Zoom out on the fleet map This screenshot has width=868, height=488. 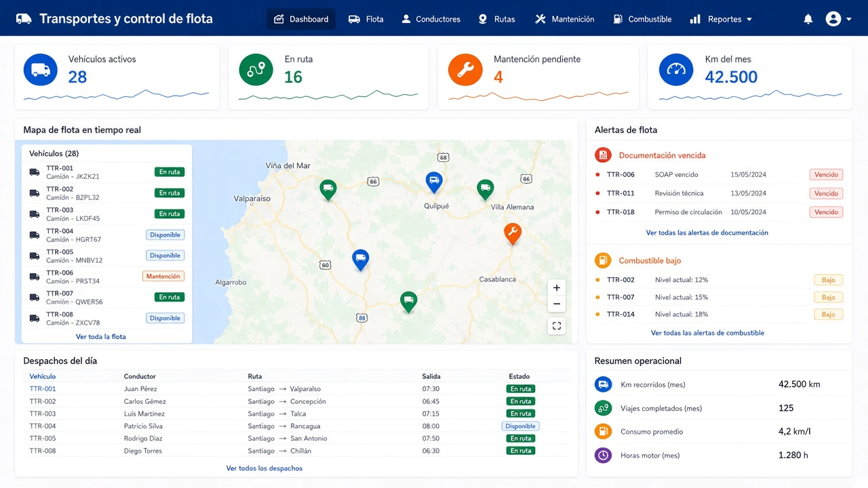[557, 304]
